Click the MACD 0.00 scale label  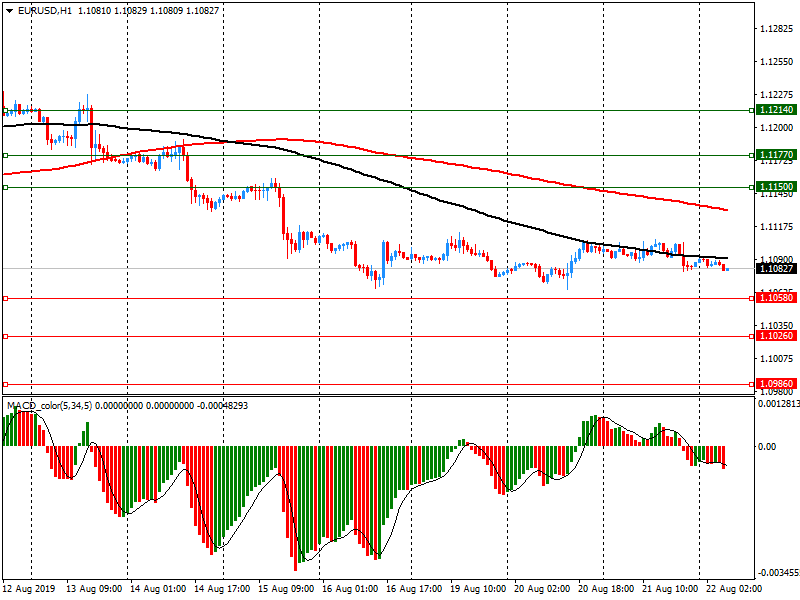[767, 447]
